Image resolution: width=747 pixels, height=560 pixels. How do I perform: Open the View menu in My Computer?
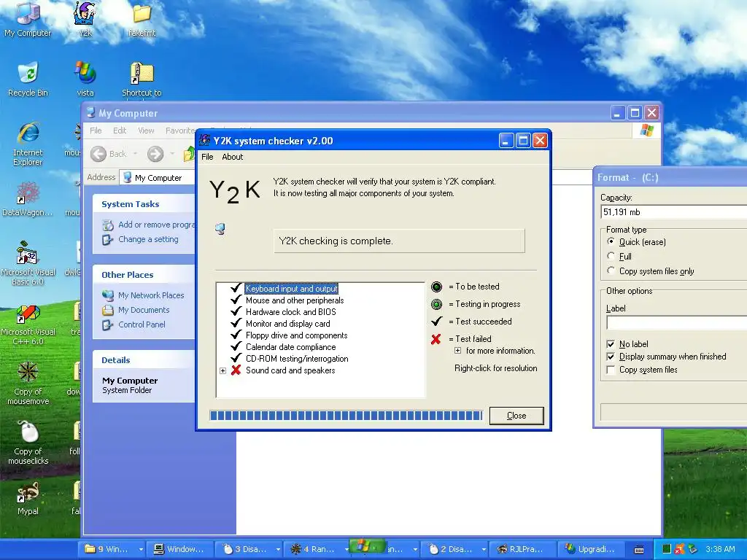[x=146, y=131]
